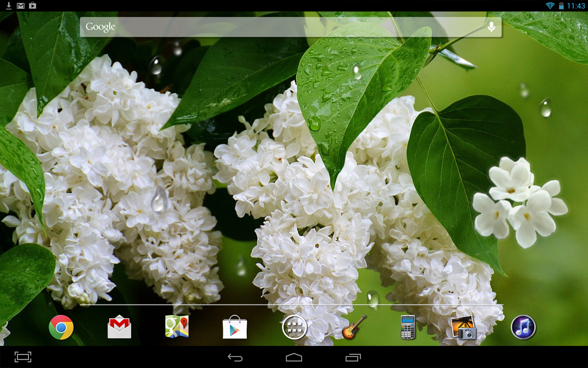Tap the clock showing 11:43

[576, 6]
